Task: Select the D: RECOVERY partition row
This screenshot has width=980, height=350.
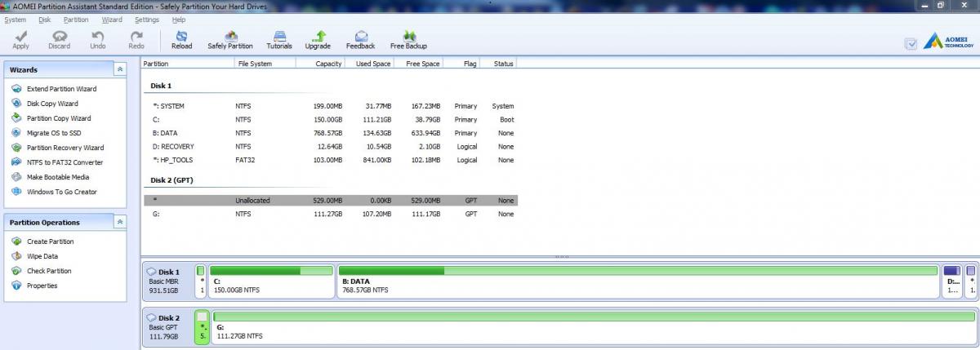Action: [330, 146]
